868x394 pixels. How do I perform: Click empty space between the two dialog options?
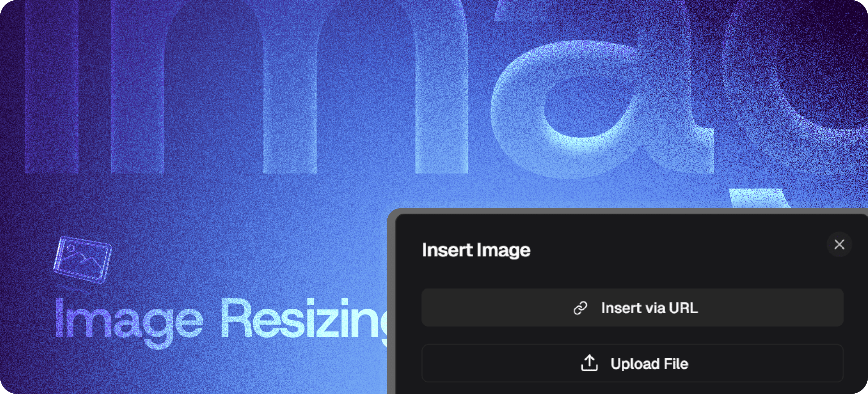[633, 335]
